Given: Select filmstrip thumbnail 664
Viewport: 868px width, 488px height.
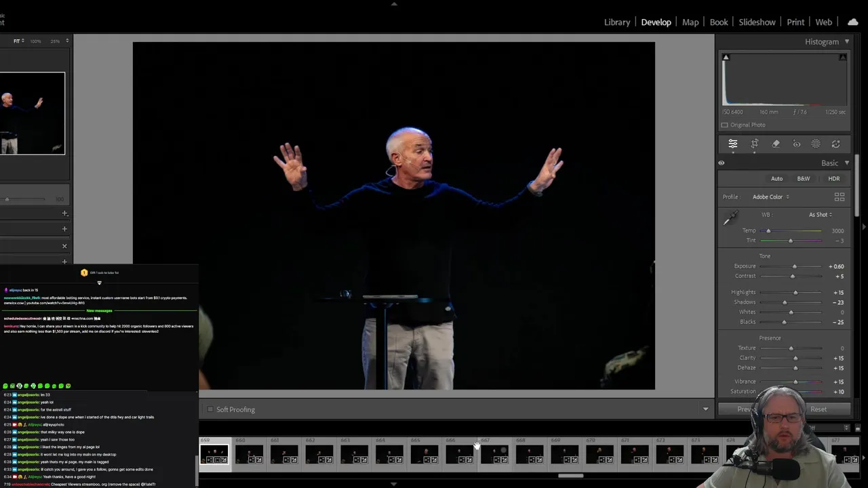Looking at the screenshot, I should [x=390, y=454].
